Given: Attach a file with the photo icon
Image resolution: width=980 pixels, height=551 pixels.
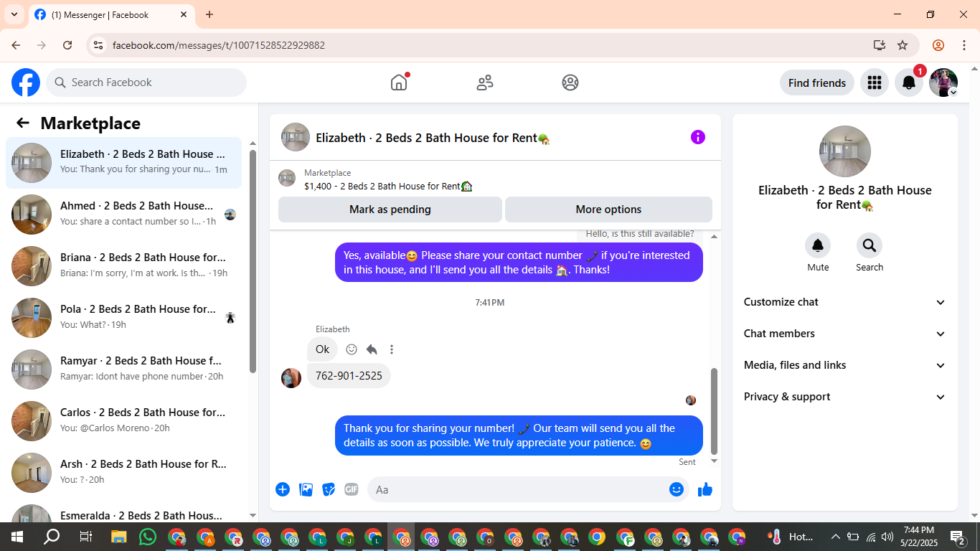Looking at the screenshot, I should [x=306, y=489].
